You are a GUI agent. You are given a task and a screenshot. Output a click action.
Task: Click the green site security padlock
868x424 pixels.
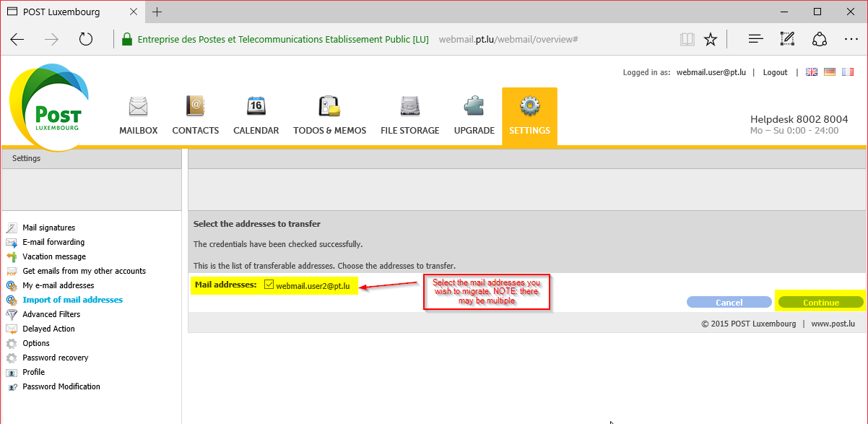(127, 39)
